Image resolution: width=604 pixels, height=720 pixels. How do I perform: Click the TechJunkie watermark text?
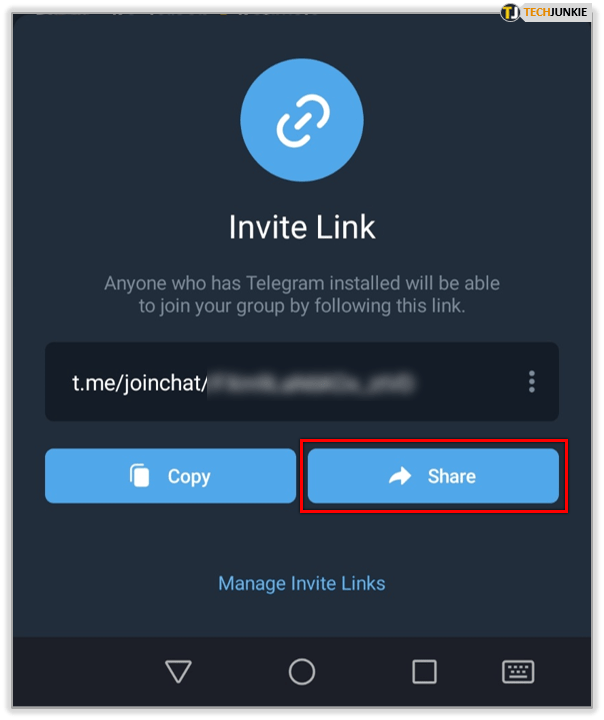555,12
